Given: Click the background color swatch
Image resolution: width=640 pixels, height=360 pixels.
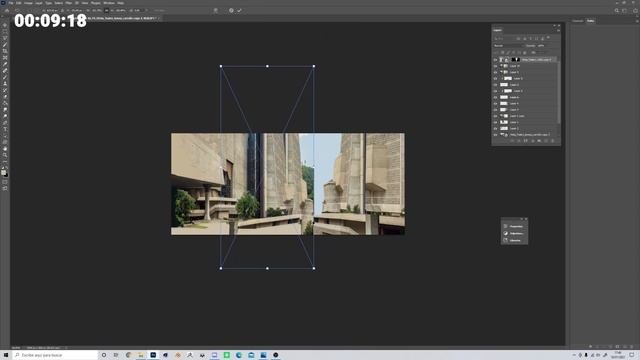Looking at the screenshot, I should point(6,175).
